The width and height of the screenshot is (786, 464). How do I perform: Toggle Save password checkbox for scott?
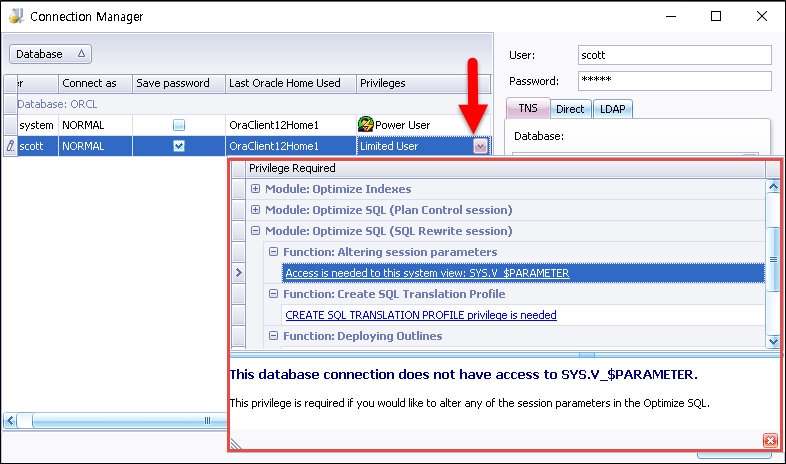point(179,146)
